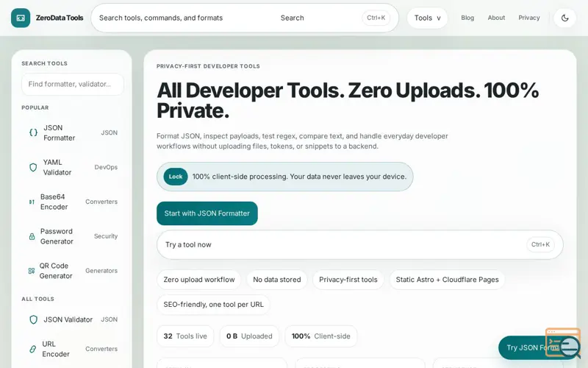Click the 0 B Uploaded stat

[x=249, y=336]
